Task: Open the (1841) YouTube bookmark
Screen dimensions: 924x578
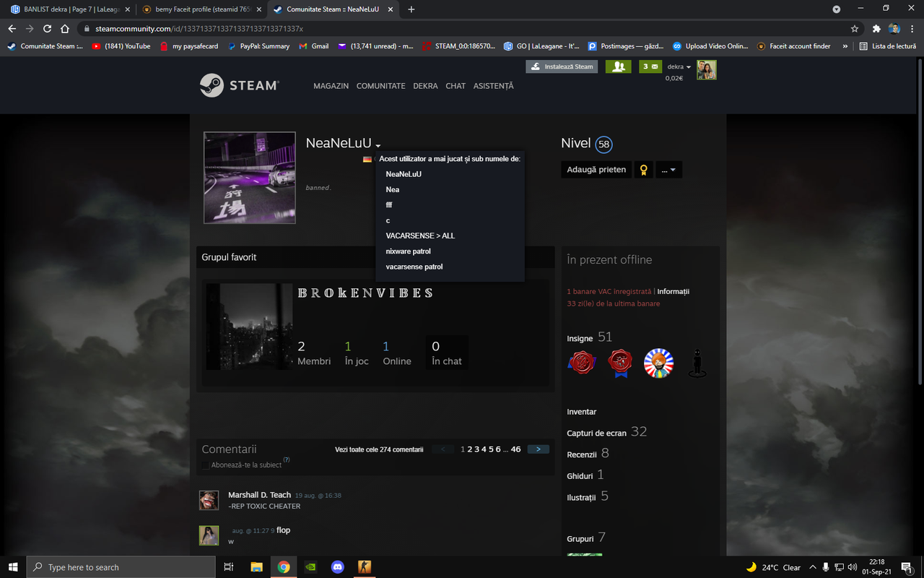Action: tap(121, 46)
